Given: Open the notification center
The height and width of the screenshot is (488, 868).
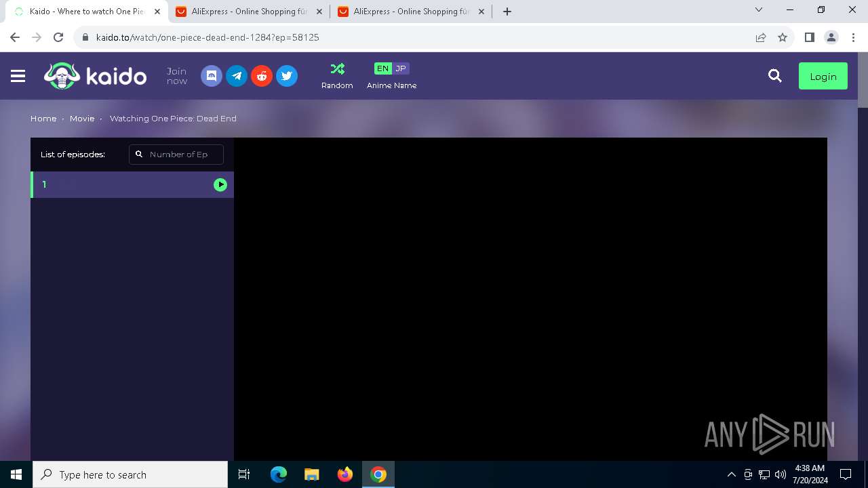Looking at the screenshot, I should tap(846, 474).
